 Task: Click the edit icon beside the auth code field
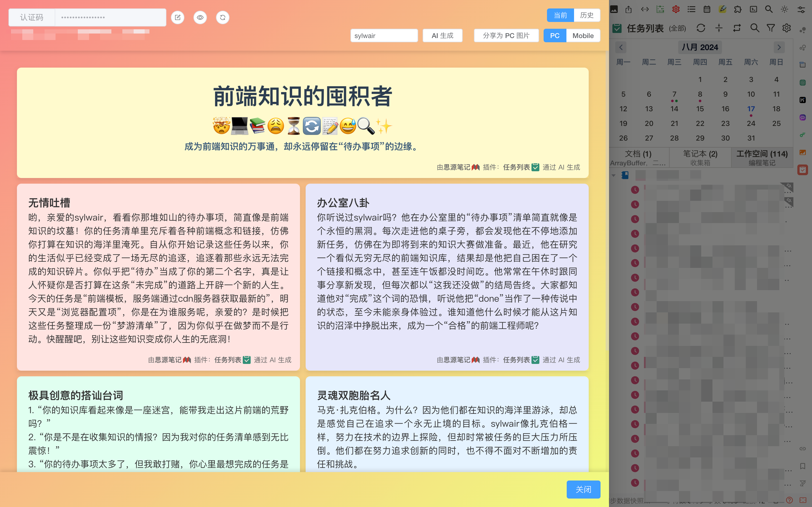[x=178, y=17]
